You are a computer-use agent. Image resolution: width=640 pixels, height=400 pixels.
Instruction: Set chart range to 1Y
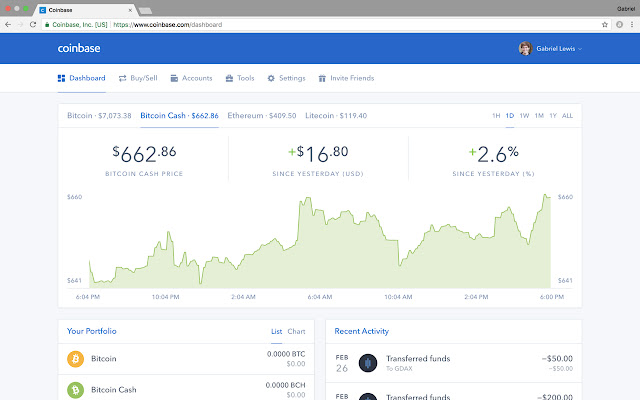pos(553,116)
